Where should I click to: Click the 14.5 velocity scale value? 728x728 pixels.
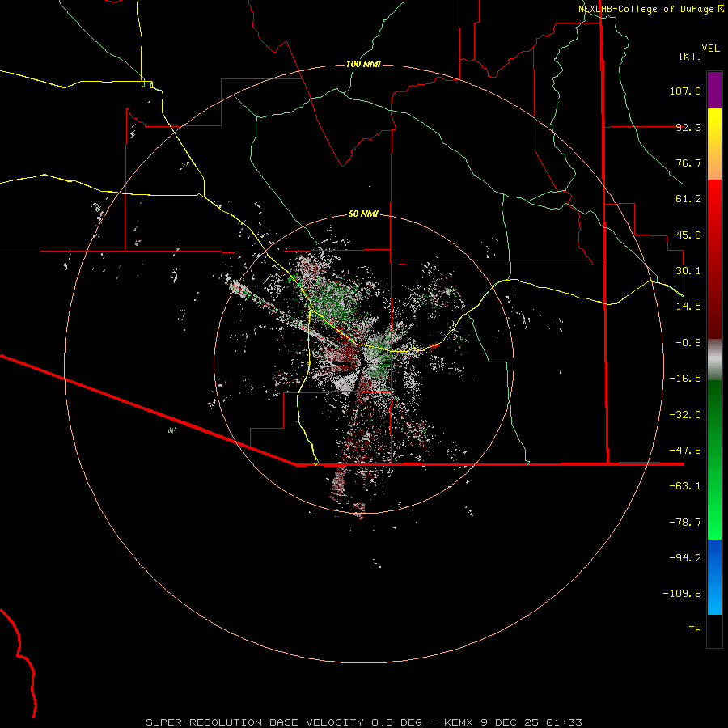click(688, 307)
